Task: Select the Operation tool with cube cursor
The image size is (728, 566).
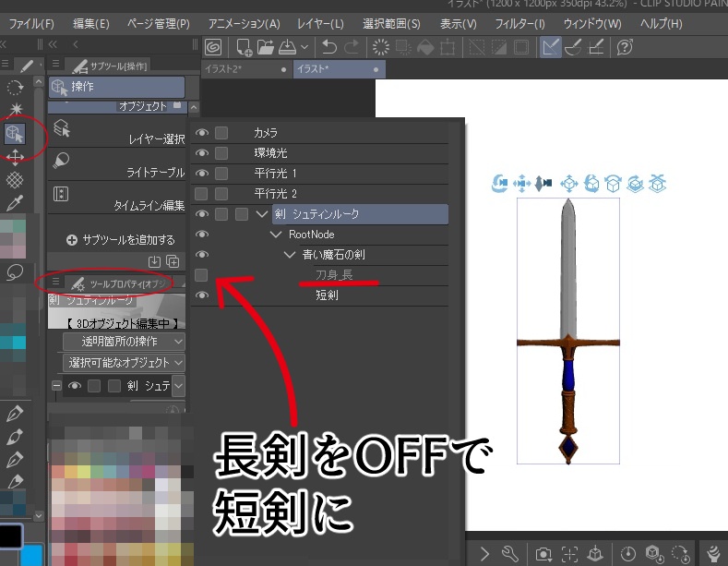Action: pos(15,133)
